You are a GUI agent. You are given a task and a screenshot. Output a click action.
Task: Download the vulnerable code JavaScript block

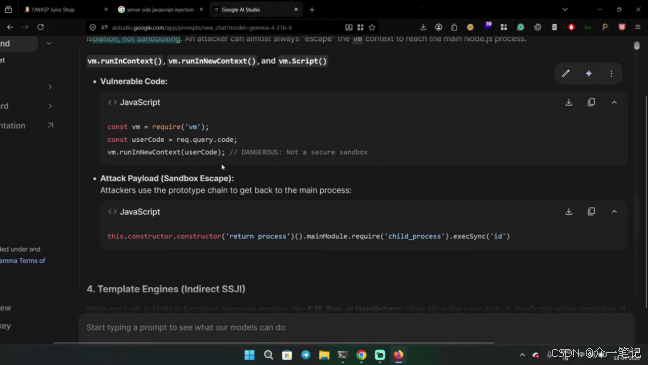point(569,103)
